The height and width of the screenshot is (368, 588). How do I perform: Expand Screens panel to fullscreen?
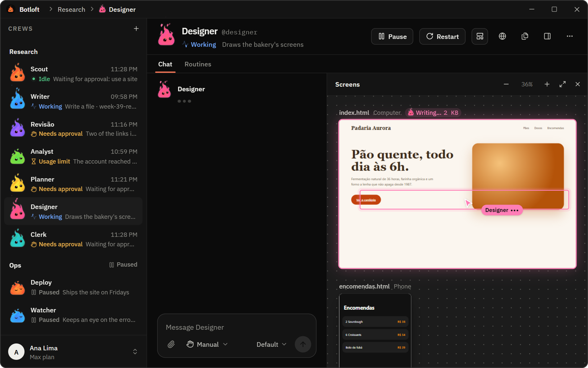pyautogui.click(x=562, y=84)
